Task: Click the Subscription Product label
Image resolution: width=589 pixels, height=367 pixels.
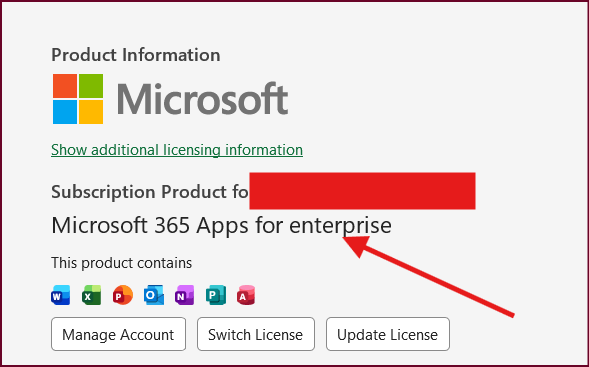Action: point(150,192)
